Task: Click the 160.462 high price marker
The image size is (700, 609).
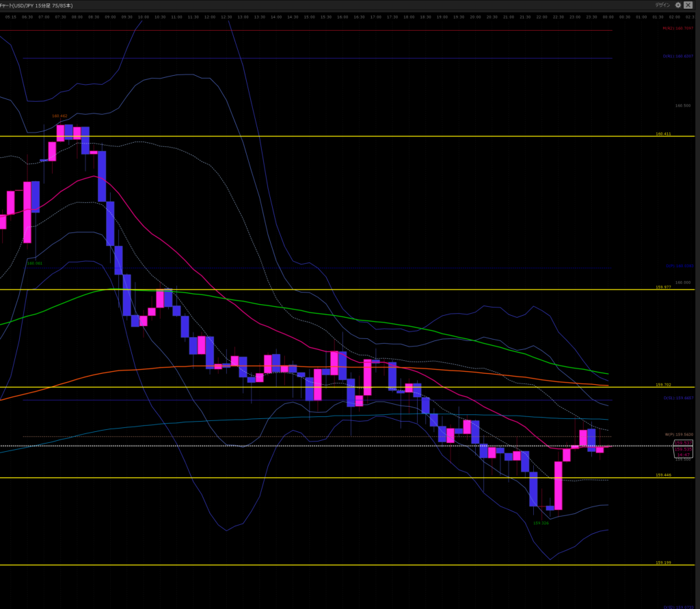Action: coord(59,116)
